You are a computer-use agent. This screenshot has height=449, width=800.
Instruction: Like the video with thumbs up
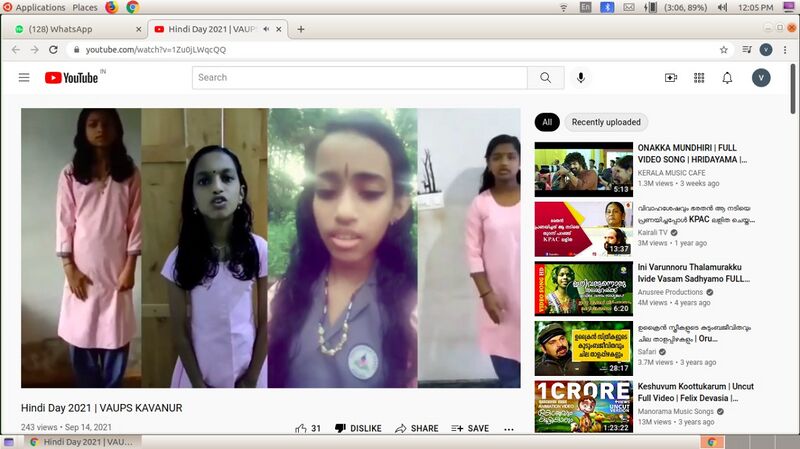click(x=308, y=428)
